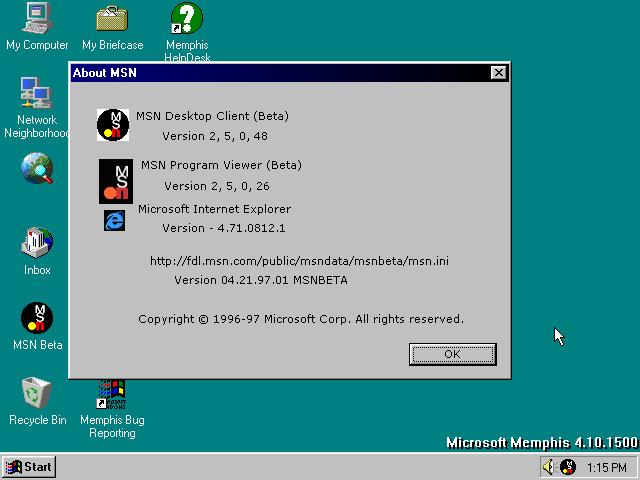Click 'Version 2, 5, 0, 26' text

click(217, 186)
